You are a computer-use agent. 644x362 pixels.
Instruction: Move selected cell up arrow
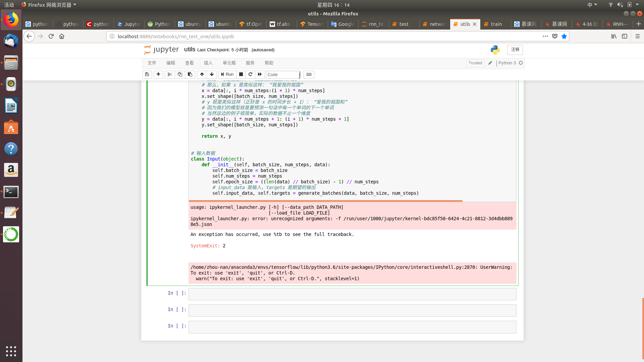tap(202, 74)
